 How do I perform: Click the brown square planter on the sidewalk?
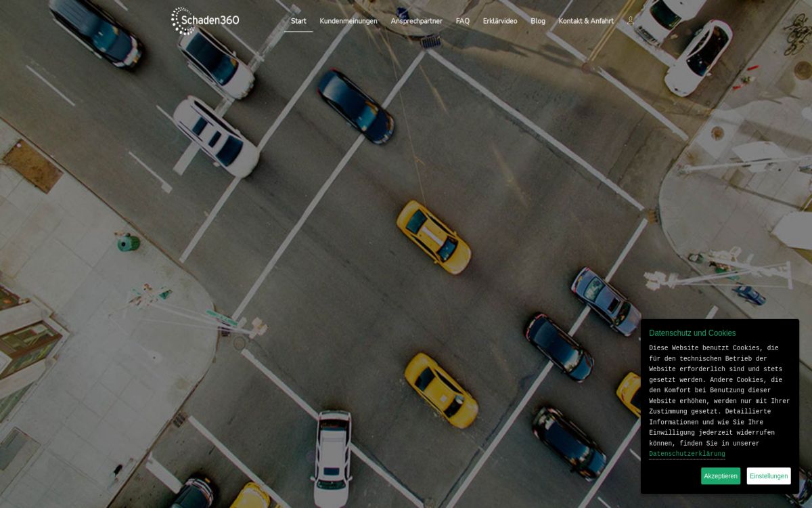pos(32,166)
